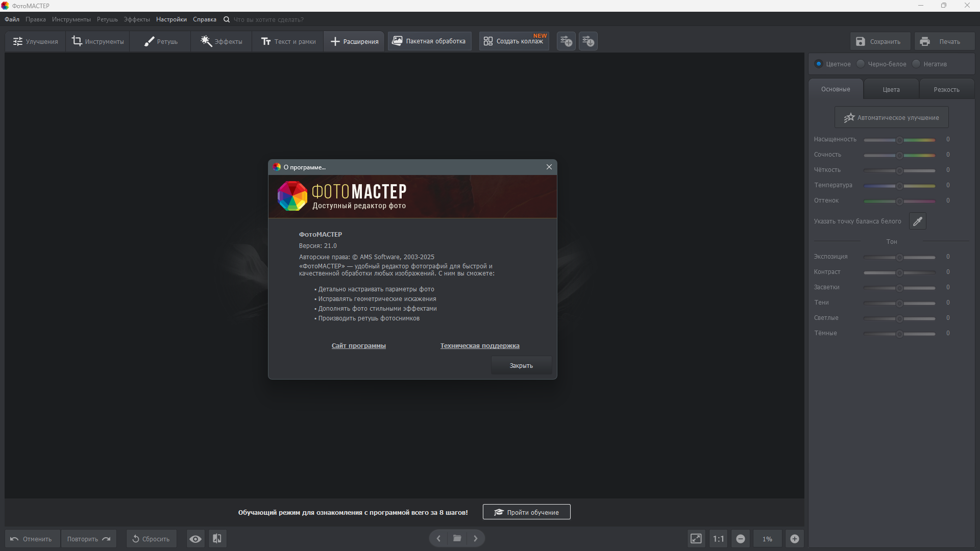
Task: Toggle the before/after compare icon
Action: click(217, 539)
